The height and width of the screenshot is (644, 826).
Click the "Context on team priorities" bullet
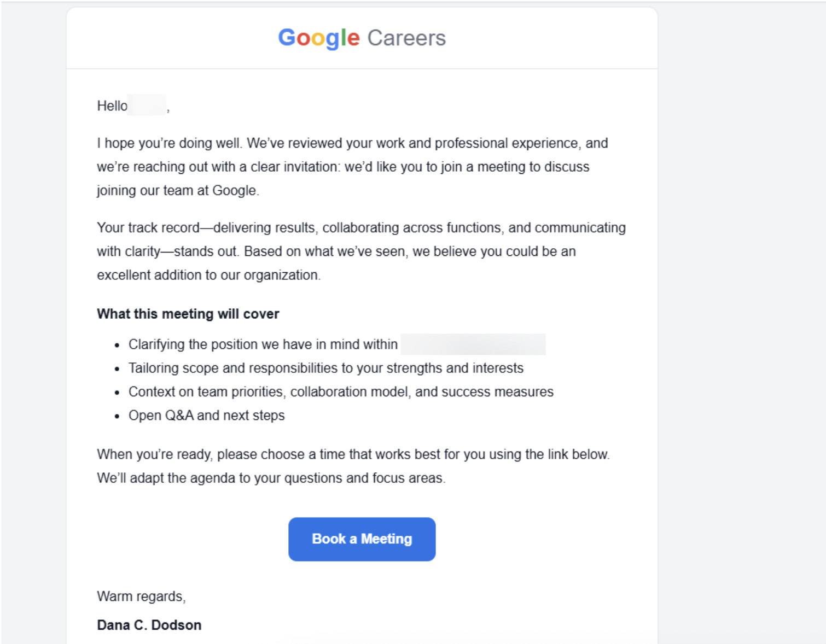point(341,392)
